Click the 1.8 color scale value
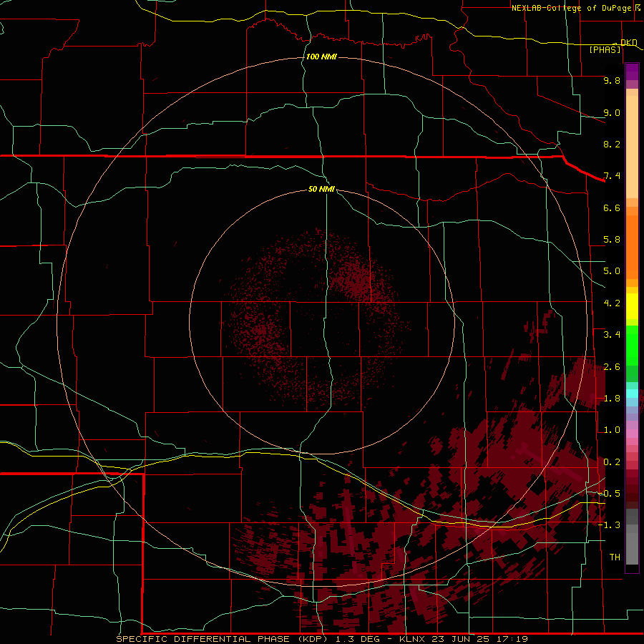Image resolution: width=644 pixels, height=644 pixels. (x=612, y=399)
